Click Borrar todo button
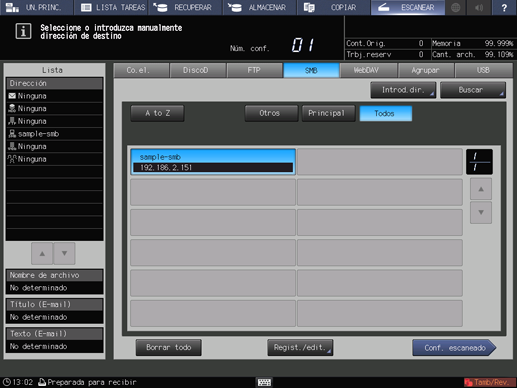The height and width of the screenshot is (388, 517). point(168,348)
